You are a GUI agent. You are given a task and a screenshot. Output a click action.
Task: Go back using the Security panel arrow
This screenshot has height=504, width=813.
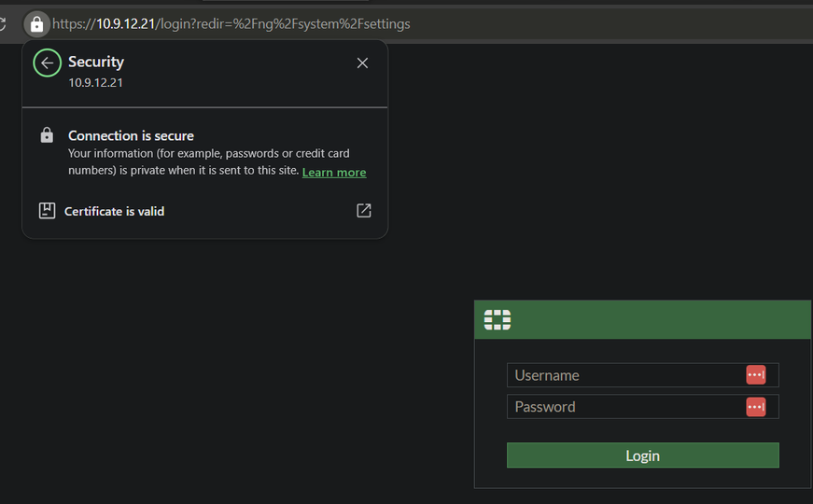pos(47,63)
